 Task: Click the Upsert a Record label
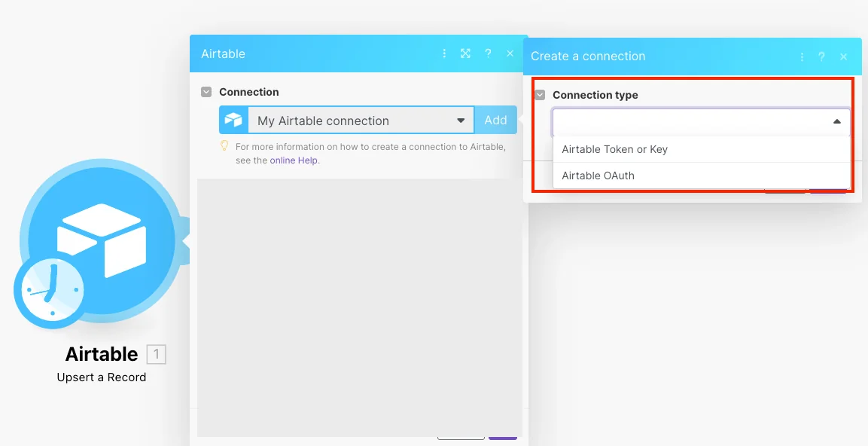tap(102, 377)
